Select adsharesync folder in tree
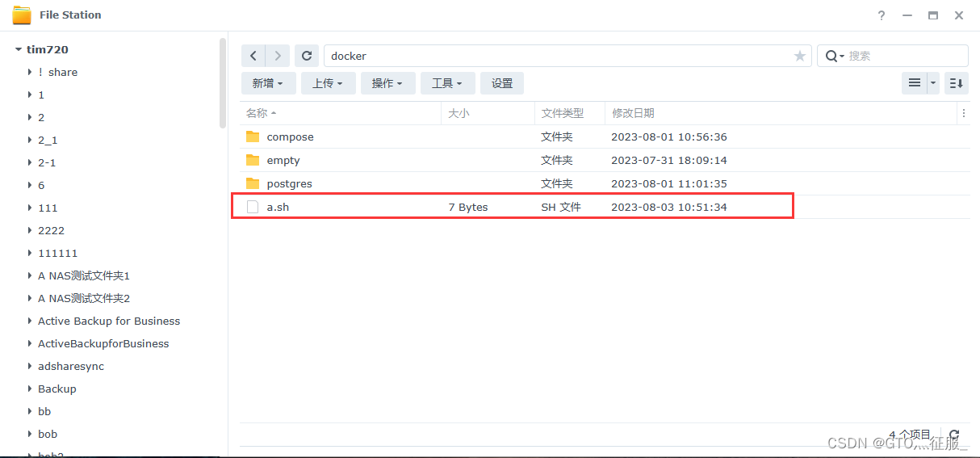The image size is (980, 458). 71,366
